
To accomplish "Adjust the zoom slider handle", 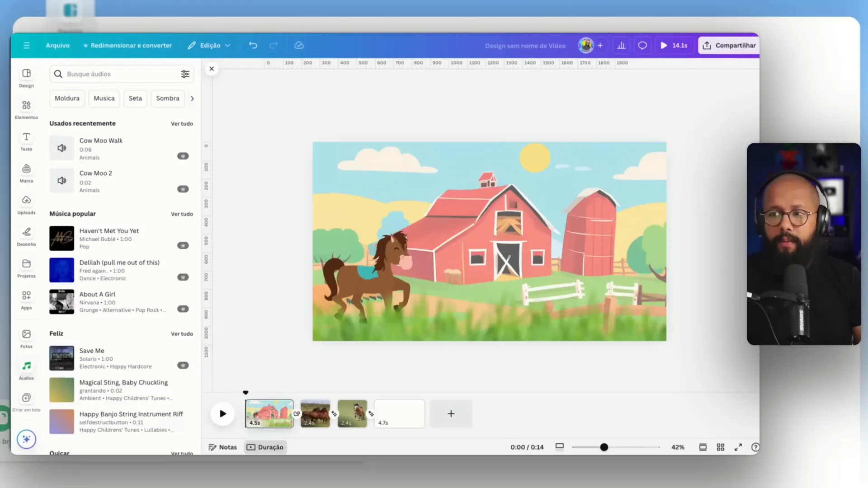I will point(604,447).
